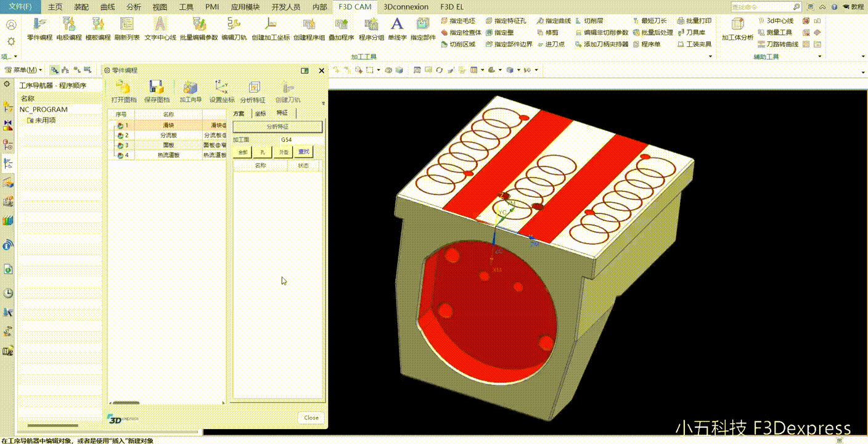Select row 3 面板 in list
868x444 pixels.
point(167,146)
